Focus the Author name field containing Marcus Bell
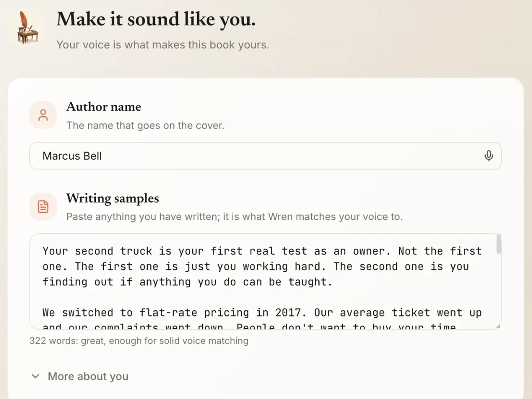The height and width of the screenshot is (399, 532). pos(266,156)
